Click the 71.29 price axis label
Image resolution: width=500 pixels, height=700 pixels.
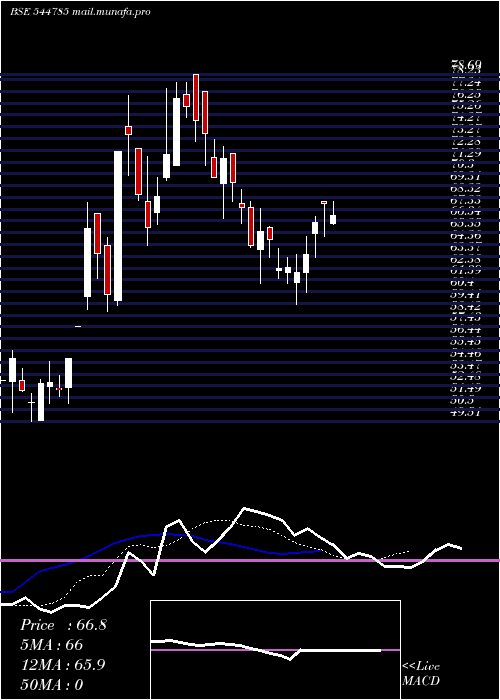pyautogui.click(x=466, y=154)
